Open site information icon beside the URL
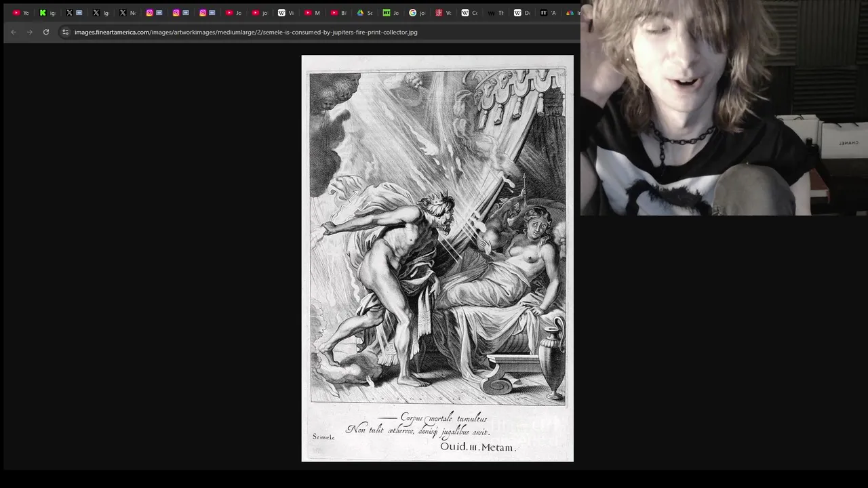868x488 pixels. point(65,32)
